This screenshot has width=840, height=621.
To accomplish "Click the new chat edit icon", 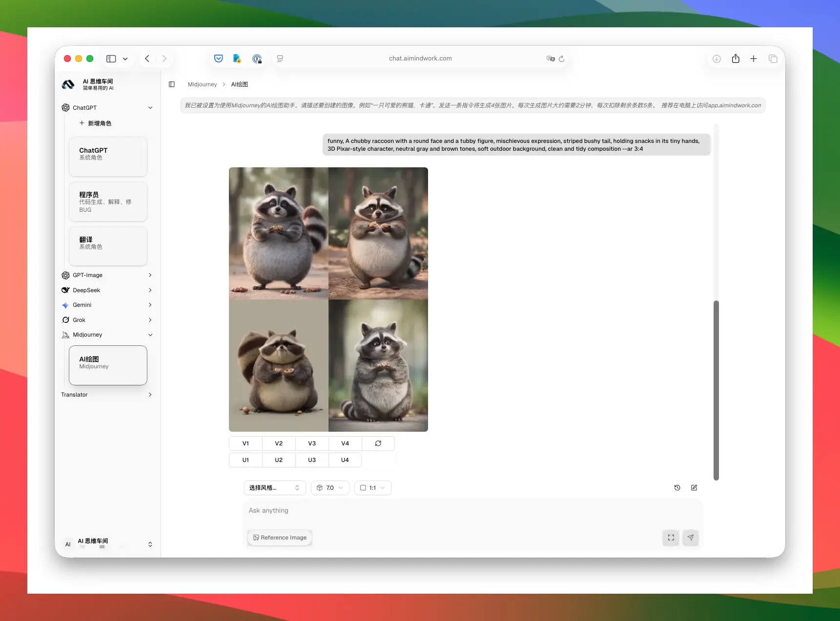I will click(x=694, y=488).
